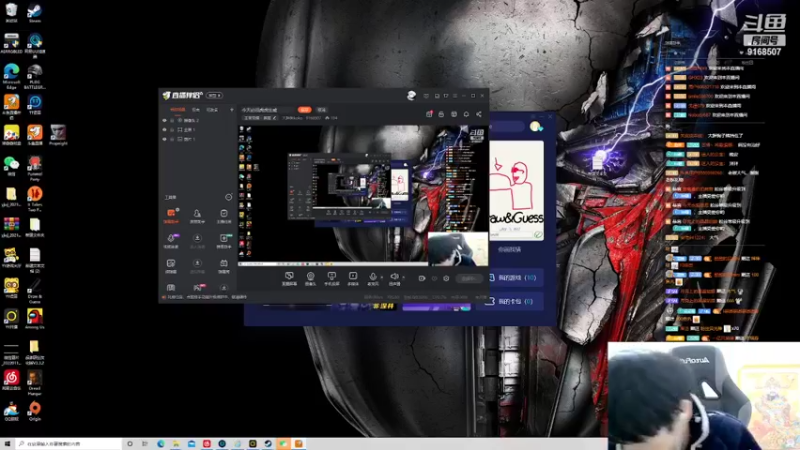This screenshot has width=800, height=450.
Task: Open the user avatar in title bar
Action: [411, 95]
